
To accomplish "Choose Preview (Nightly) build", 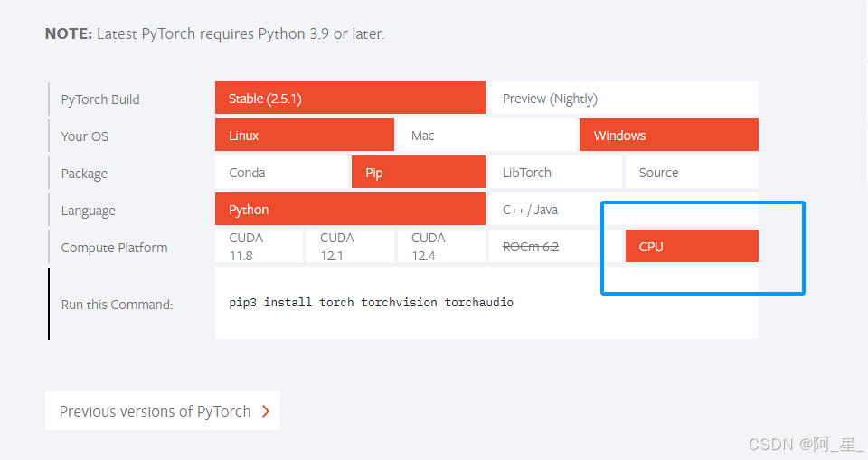I will click(x=623, y=98).
